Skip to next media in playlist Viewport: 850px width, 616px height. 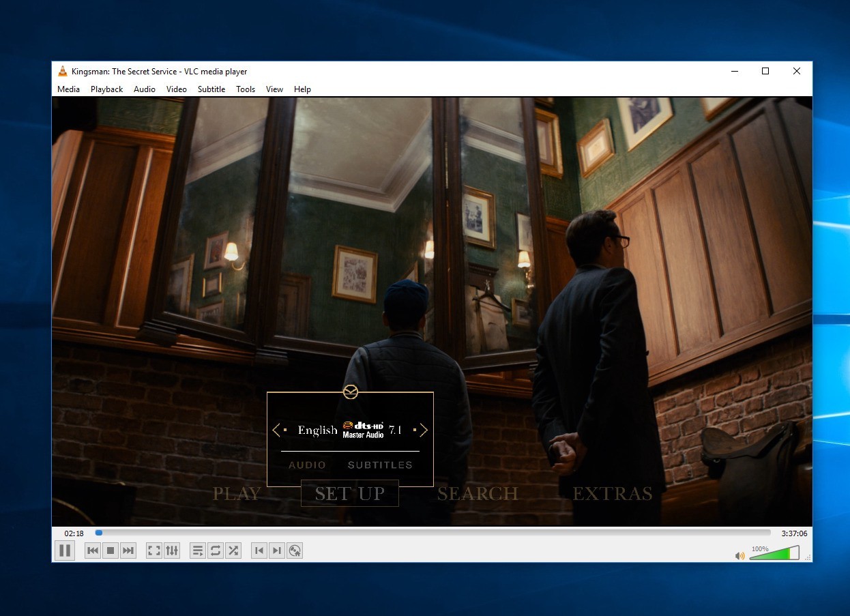128,551
